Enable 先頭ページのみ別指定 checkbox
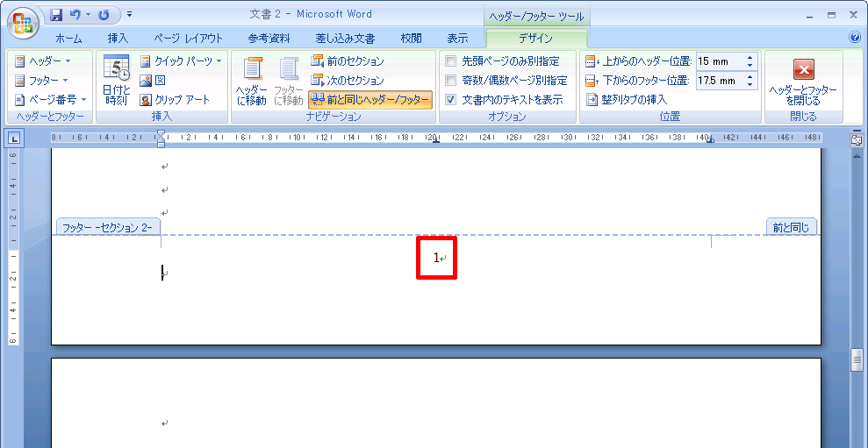Viewport: 868px width, 448px height. tap(451, 60)
